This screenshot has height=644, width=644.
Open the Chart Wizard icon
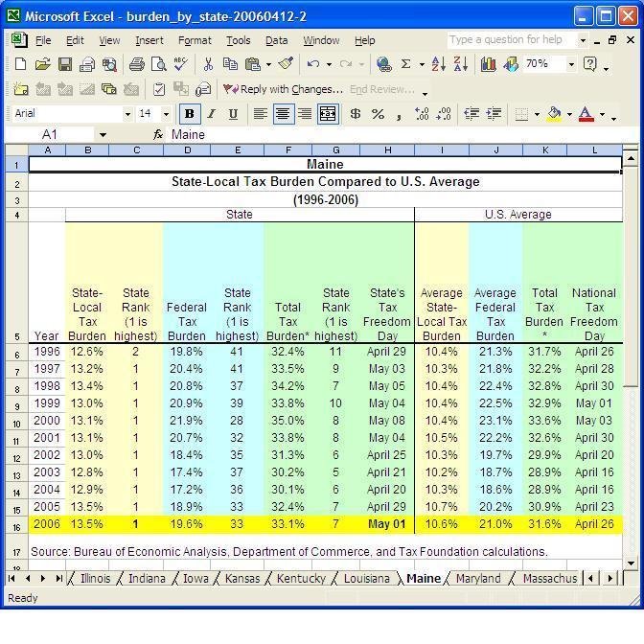[x=488, y=64]
